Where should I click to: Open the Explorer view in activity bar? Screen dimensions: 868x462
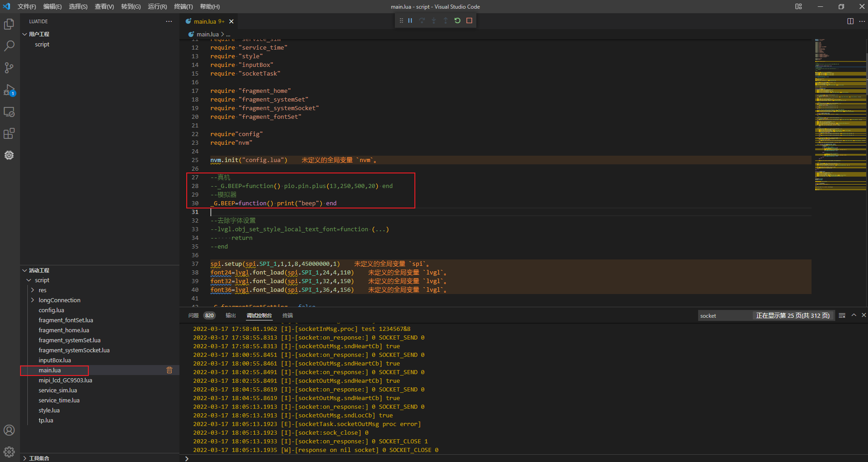click(x=9, y=24)
